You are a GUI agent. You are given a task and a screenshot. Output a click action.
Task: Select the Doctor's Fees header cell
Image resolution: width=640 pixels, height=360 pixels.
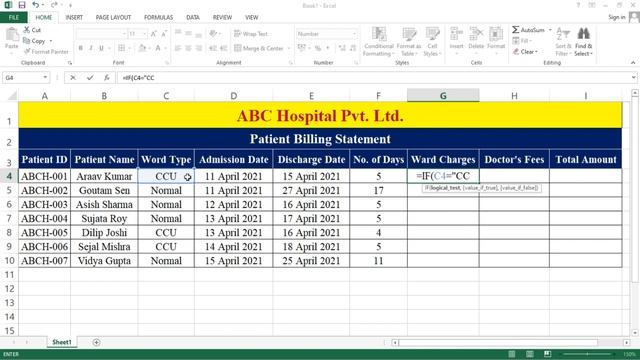[514, 160]
